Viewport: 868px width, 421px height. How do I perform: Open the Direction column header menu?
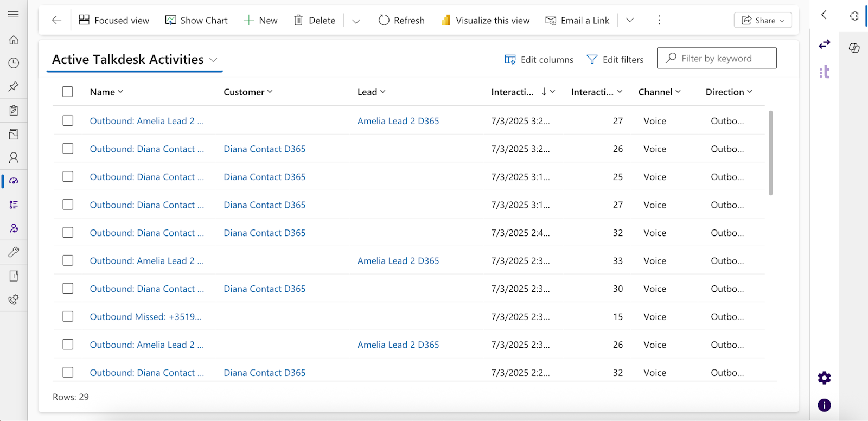(x=729, y=92)
